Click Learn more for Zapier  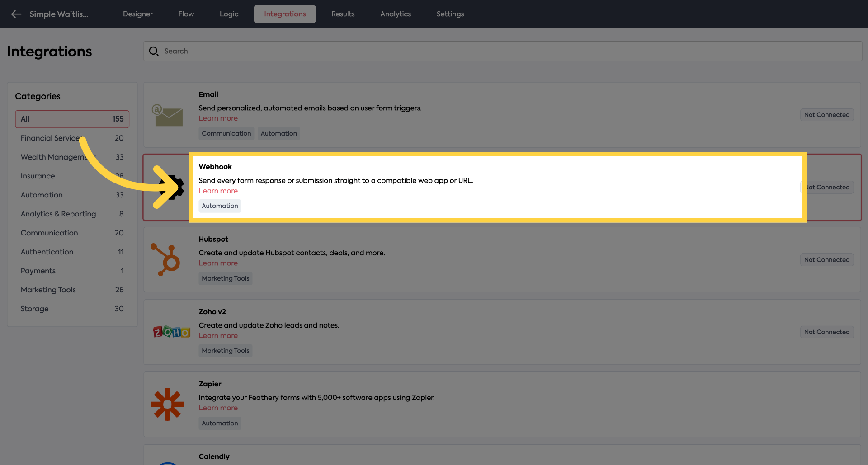click(x=218, y=408)
